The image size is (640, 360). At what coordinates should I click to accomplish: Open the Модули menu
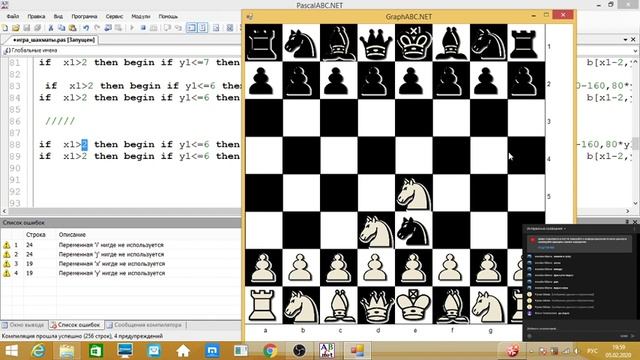(x=140, y=16)
